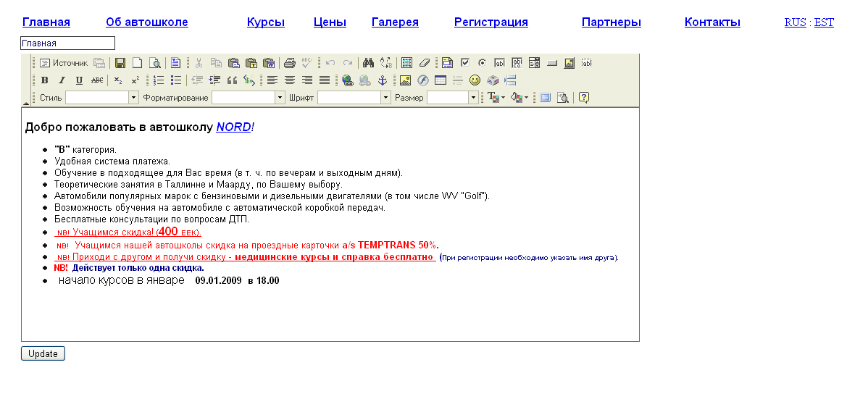Click Paste as plain text icon

(251, 63)
